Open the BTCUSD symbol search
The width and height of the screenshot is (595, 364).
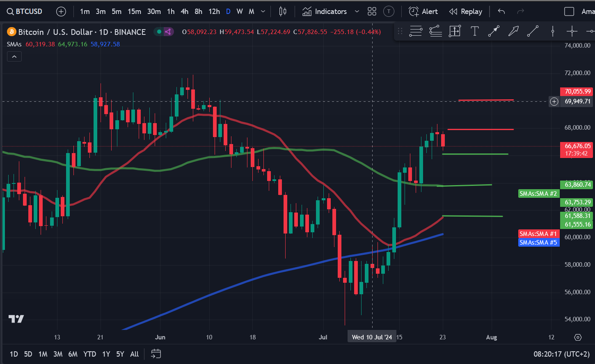coord(25,11)
